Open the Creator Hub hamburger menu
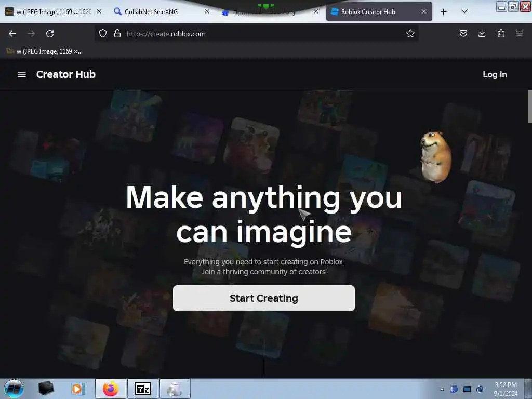Image resolution: width=532 pixels, height=399 pixels. [x=22, y=74]
